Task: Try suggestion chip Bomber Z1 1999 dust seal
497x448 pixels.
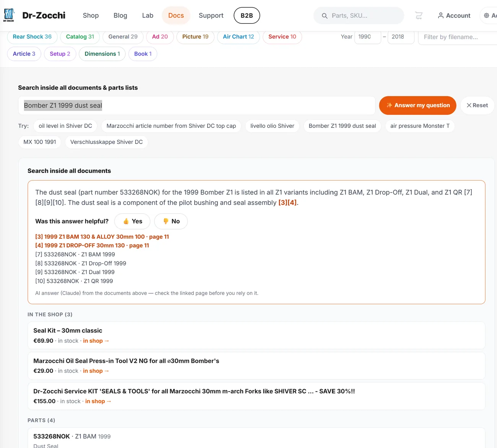Action: pyautogui.click(x=342, y=126)
